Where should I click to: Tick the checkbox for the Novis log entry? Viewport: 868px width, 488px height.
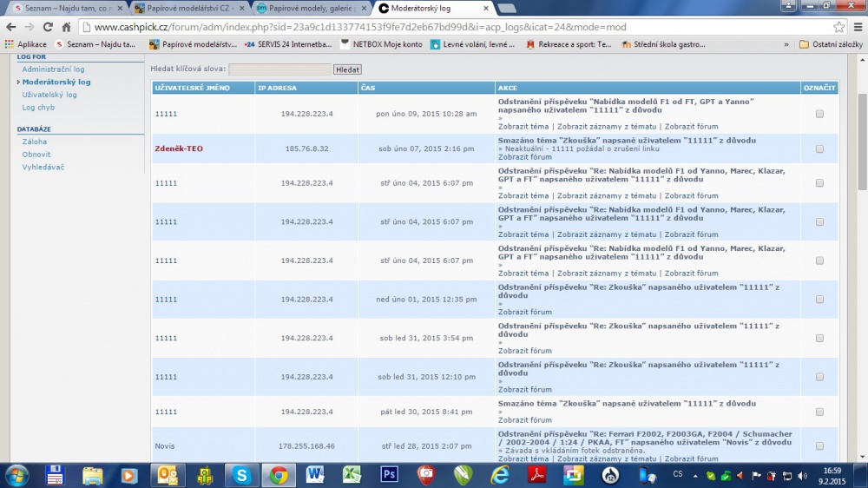coord(819,446)
